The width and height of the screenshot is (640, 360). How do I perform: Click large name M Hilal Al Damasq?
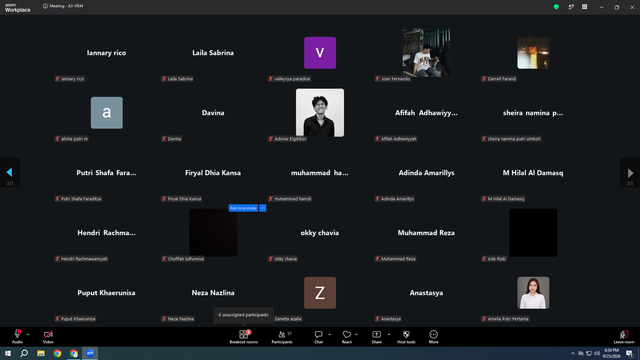click(x=533, y=173)
